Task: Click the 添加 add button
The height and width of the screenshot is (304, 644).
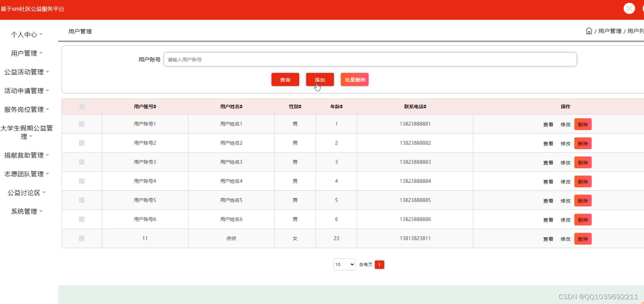Action: [320, 80]
